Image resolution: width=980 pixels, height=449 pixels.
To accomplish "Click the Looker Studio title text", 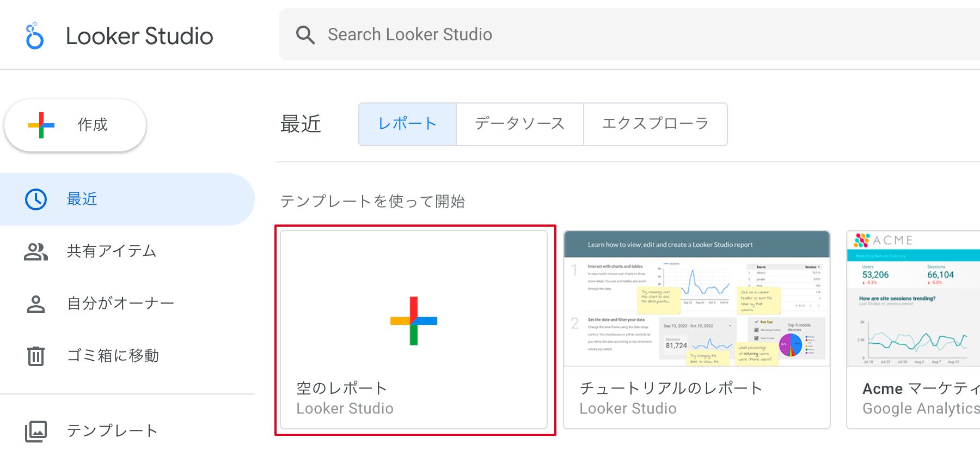I will 139,36.
